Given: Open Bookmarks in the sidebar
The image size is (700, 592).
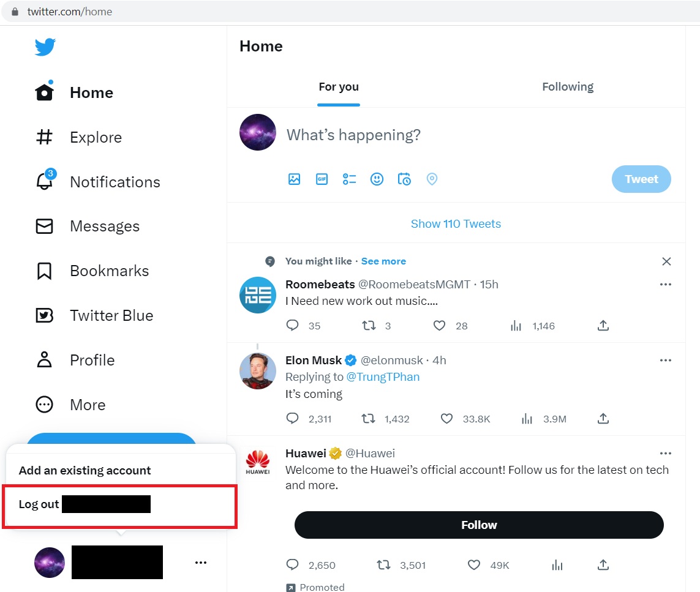Looking at the screenshot, I should (92, 271).
